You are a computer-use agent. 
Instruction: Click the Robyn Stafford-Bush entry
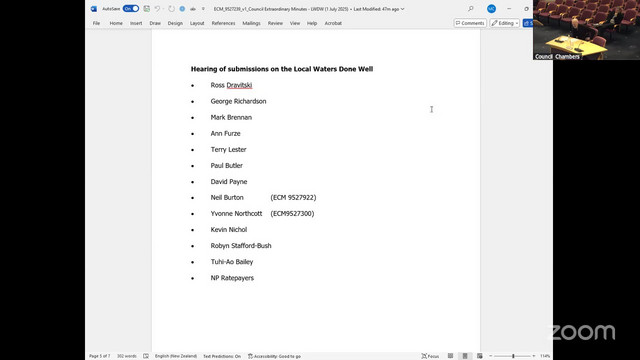(x=241, y=246)
